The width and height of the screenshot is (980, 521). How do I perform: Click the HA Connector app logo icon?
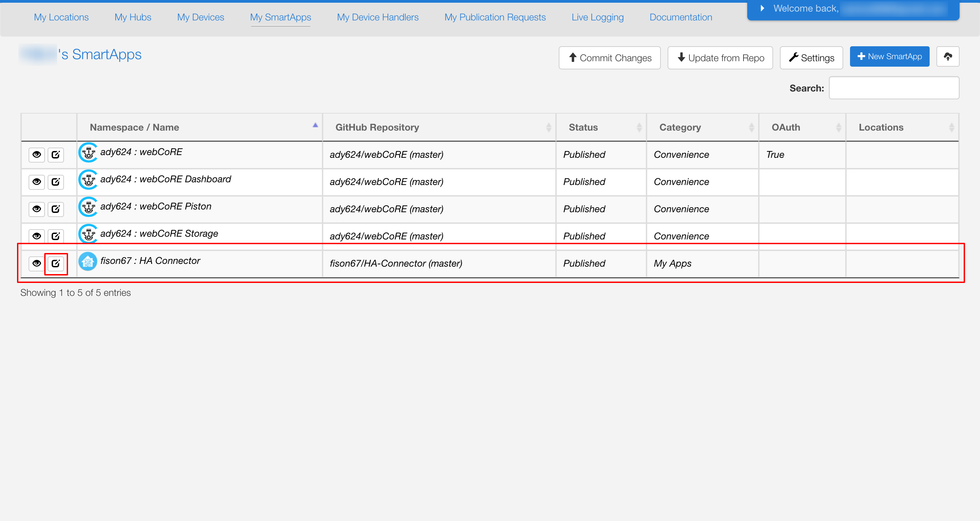(x=88, y=262)
